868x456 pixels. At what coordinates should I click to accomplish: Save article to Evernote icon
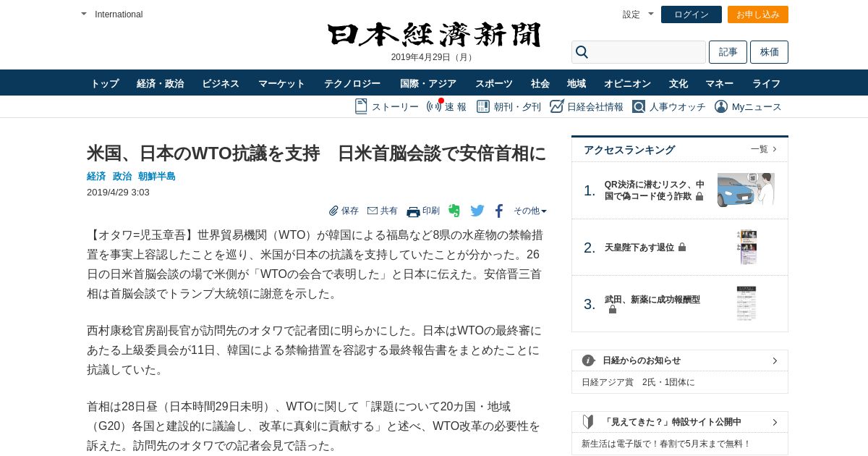click(x=454, y=211)
